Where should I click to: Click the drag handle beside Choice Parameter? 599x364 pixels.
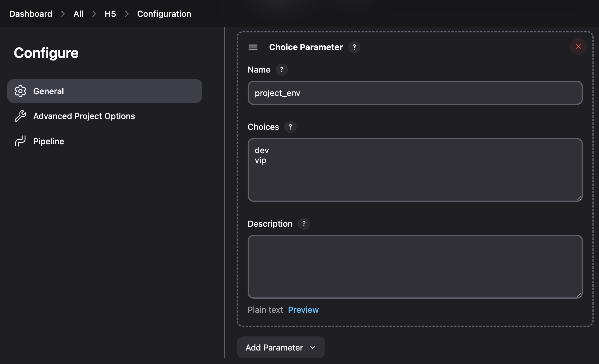253,47
